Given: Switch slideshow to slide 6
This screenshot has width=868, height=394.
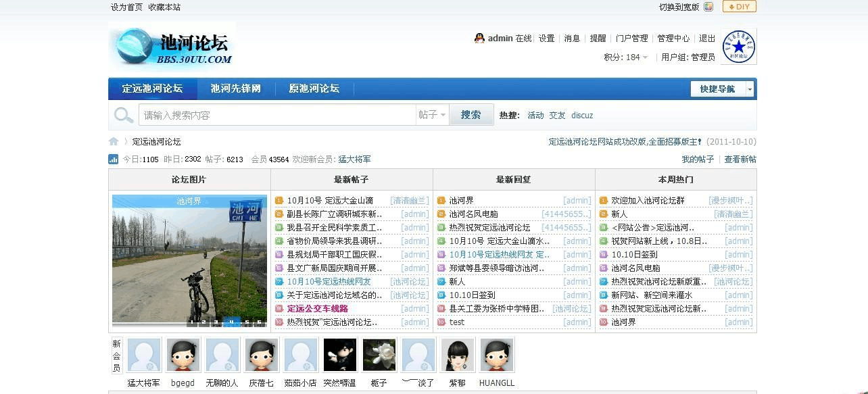Looking at the screenshot, I should [260, 322].
